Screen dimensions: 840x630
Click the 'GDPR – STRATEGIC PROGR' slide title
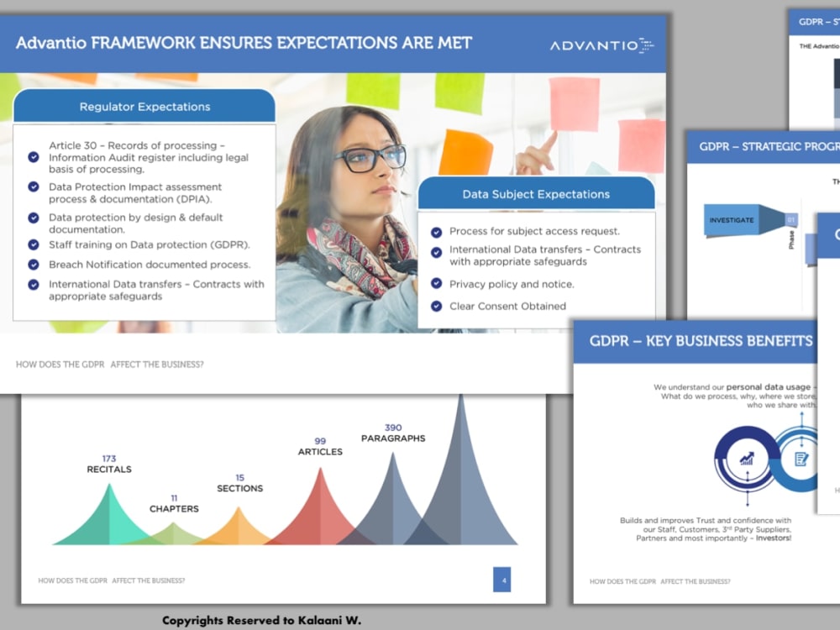coord(769,146)
